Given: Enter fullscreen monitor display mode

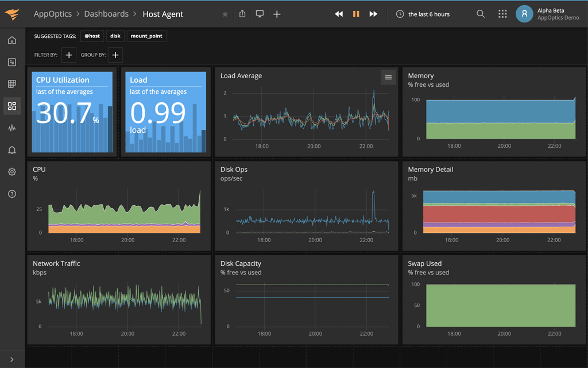Looking at the screenshot, I should point(260,14).
